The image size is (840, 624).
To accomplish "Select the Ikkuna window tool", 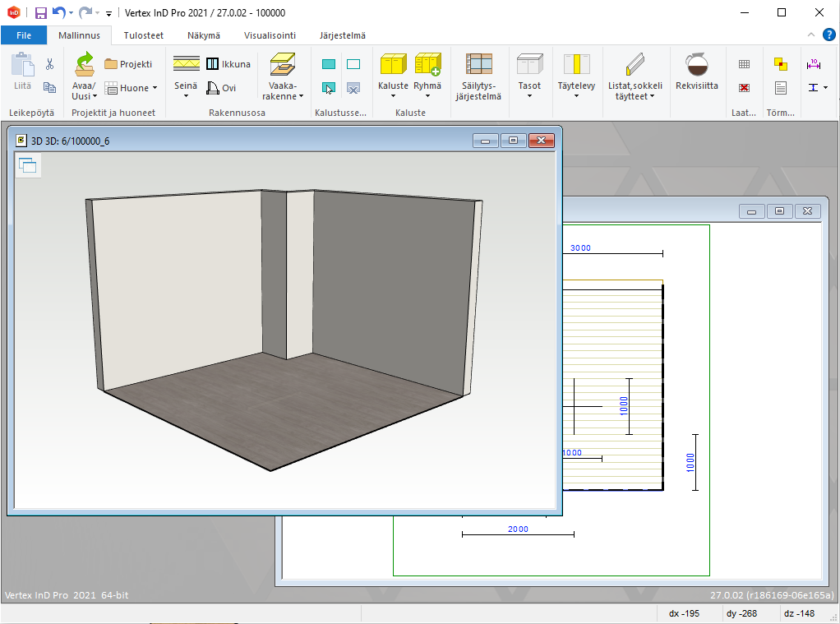I will click(228, 64).
